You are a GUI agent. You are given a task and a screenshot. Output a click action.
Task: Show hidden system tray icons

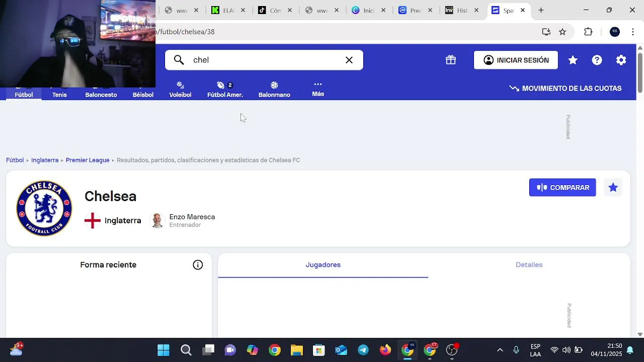click(x=500, y=350)
